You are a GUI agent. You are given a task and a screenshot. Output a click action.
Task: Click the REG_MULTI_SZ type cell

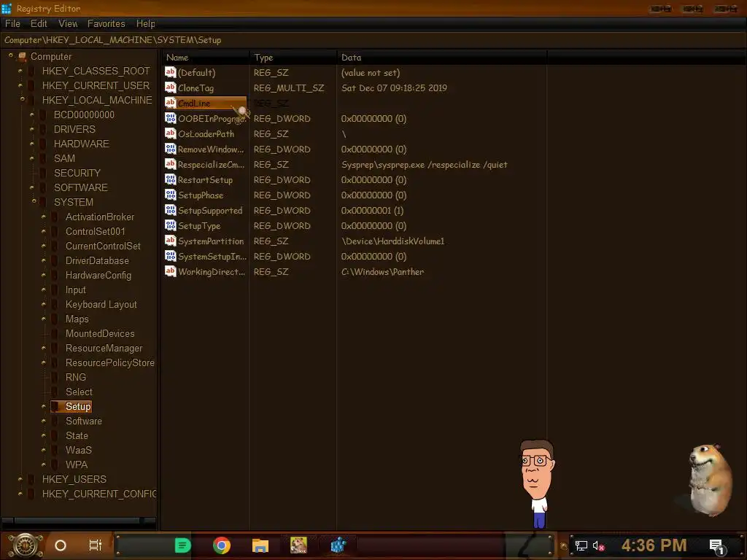point(289,87)
